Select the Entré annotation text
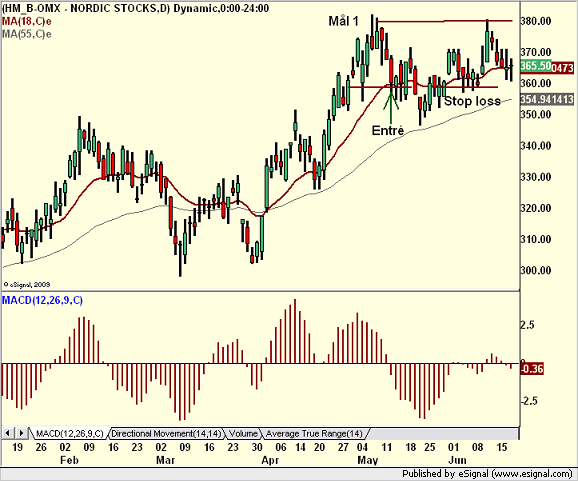This screenshot has width=578, height=481. (388, 130)
